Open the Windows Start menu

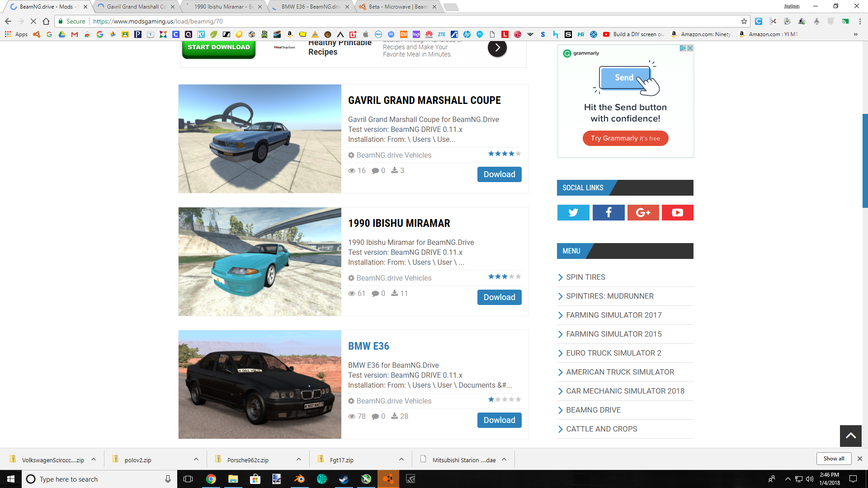coord(11,479)
